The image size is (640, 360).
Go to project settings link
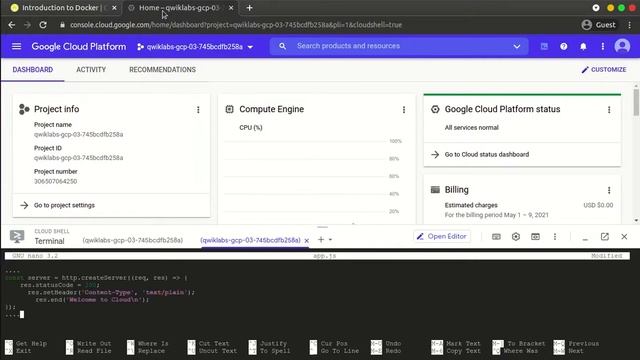64,205
